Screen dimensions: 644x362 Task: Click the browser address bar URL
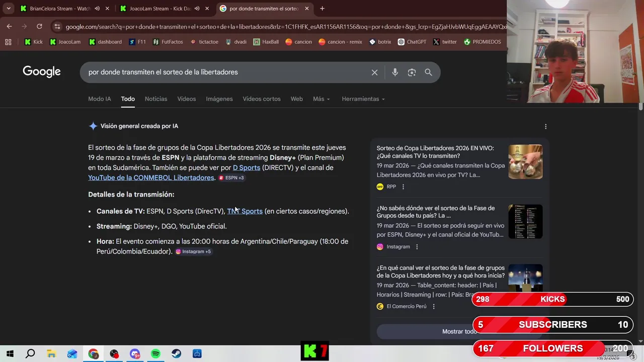pos(286,27)
